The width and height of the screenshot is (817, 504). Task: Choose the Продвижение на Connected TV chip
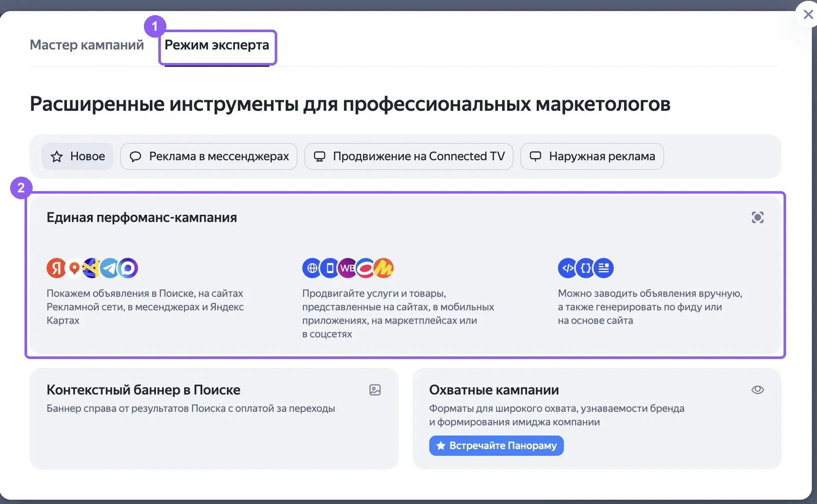pyautogui.click(x=408, y=156)
